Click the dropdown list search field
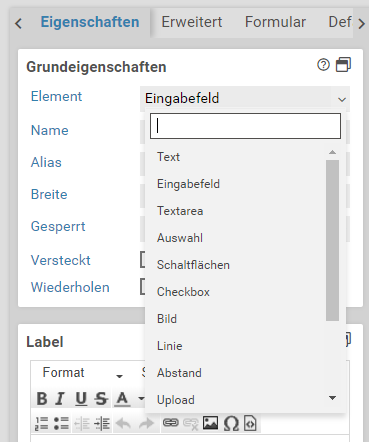The width and height of the screenshot is (369, 442). 245,126
